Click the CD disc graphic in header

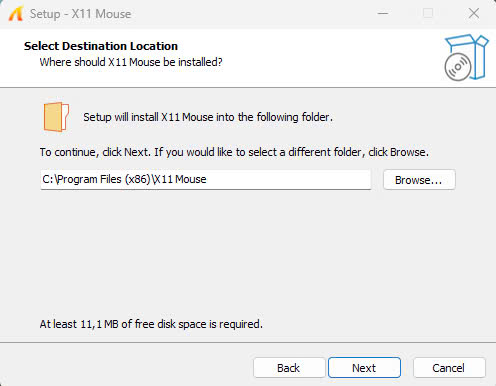(x=458, y=67)
